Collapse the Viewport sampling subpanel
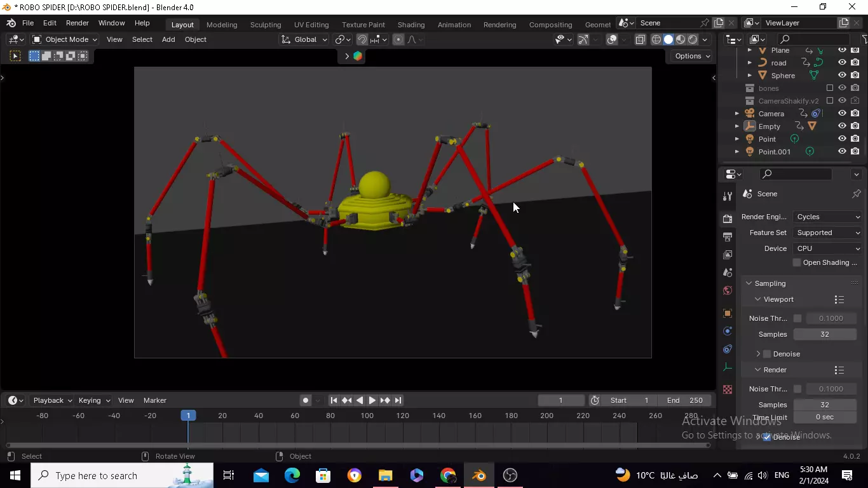Screen dimensions: 868x488 coord(757,299)
